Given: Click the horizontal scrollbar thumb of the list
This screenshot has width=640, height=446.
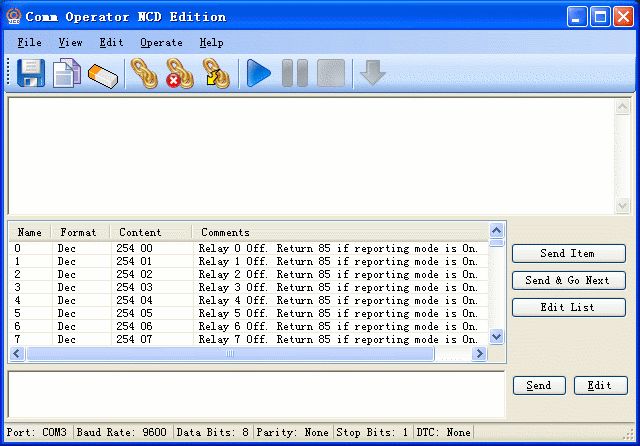Looking at the screenshot, I should coord(230,353).
